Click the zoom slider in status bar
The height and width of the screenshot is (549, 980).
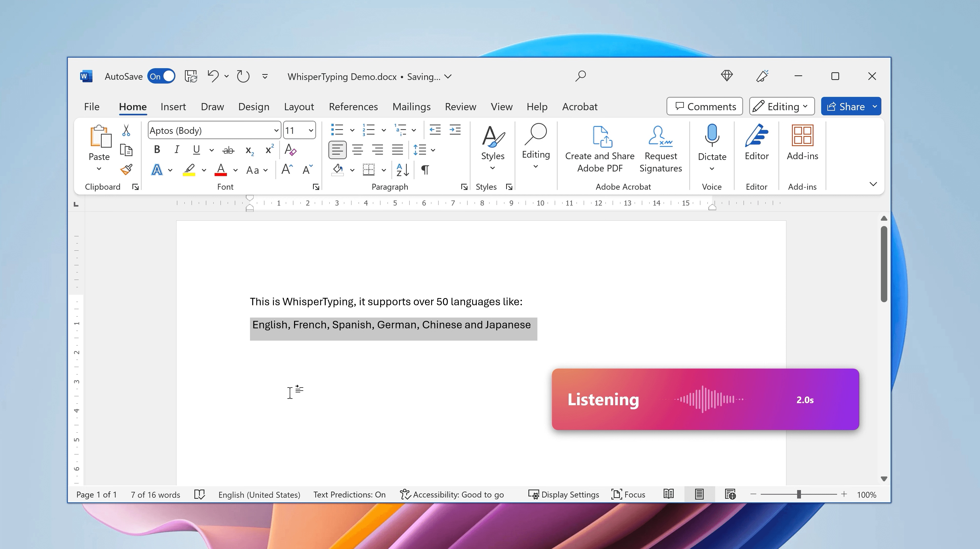[x=799, y=495]
